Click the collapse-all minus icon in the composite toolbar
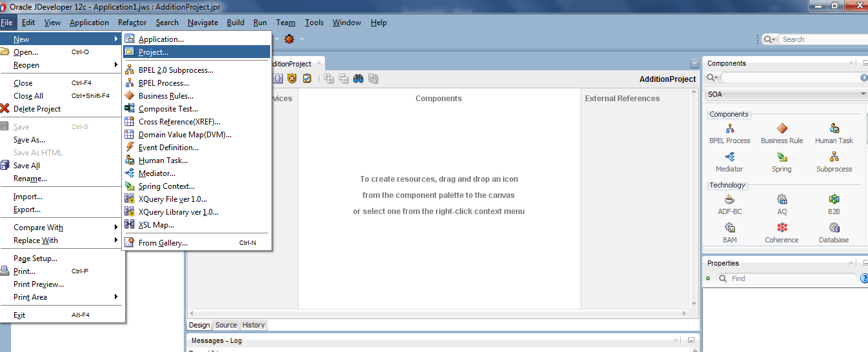Image resolution: width=868 pixels, height=352 pixels. [343, 78]
